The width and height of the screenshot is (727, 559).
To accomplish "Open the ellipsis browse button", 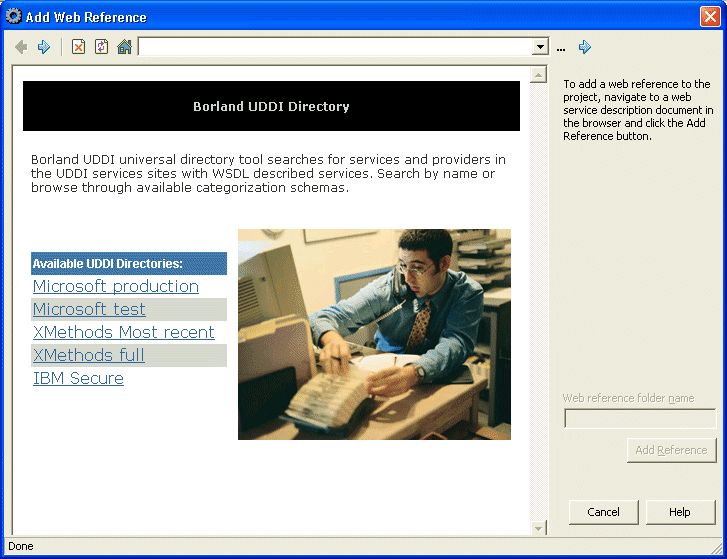I will click(x=561, y=49).
